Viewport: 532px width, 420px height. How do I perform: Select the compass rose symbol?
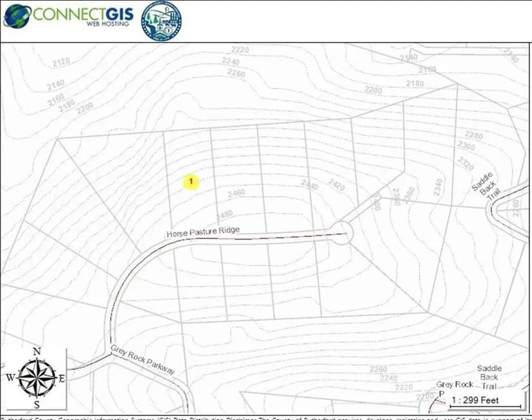37,378
